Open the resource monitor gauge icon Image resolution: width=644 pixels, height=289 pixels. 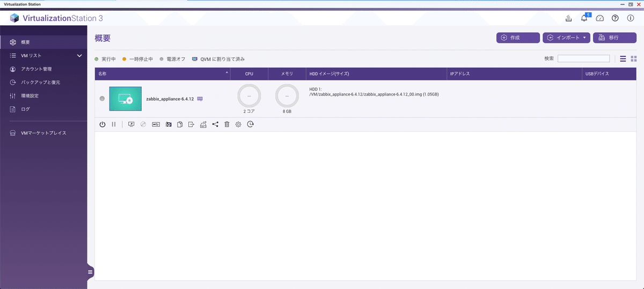pyautogui.click(x=600, y=18)
